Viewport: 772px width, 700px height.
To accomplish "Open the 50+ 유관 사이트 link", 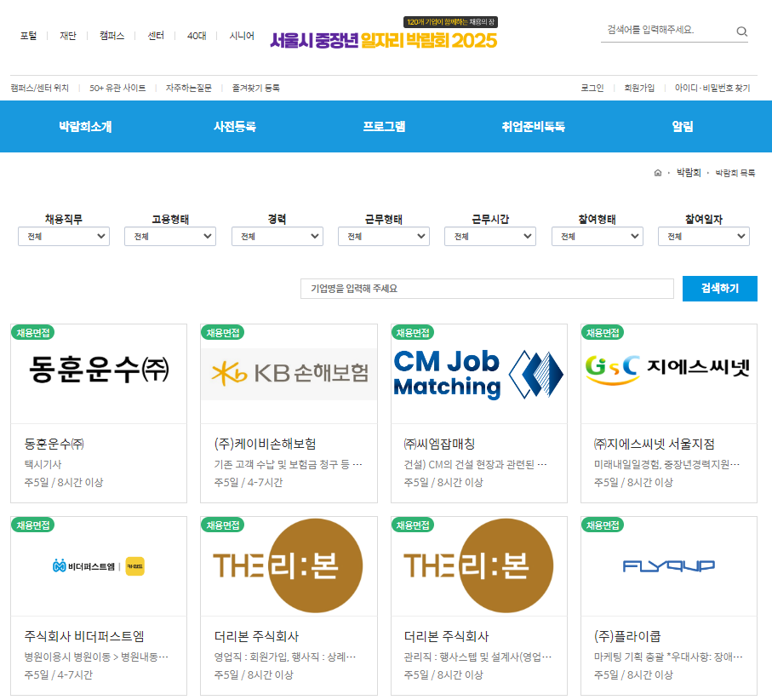I will point(117,89).
